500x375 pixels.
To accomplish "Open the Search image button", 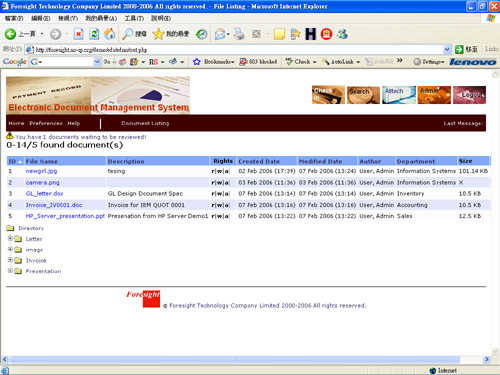I will 363,95.
